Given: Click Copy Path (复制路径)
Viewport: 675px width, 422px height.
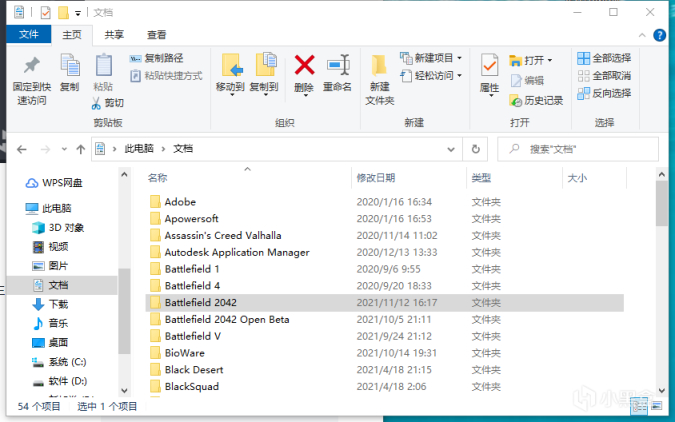Looking at the screenshot, I should [156, 58].
